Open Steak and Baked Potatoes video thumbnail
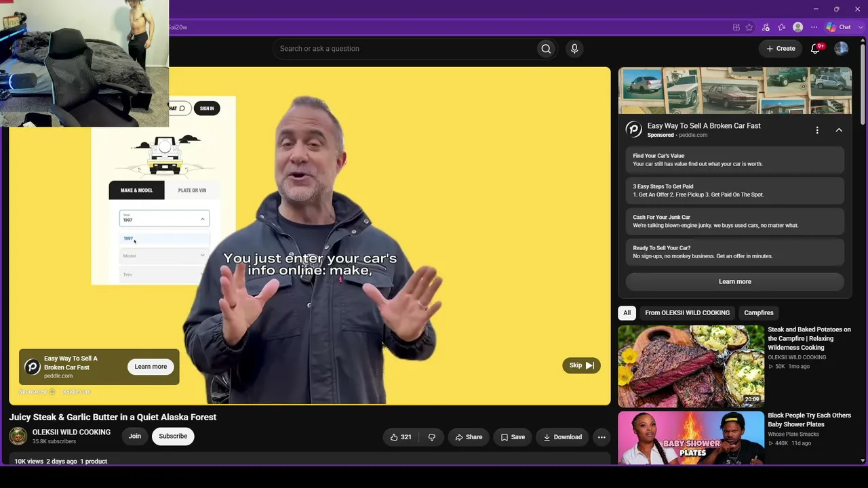The width and height of the screenshot is (868, 488). 691,366
